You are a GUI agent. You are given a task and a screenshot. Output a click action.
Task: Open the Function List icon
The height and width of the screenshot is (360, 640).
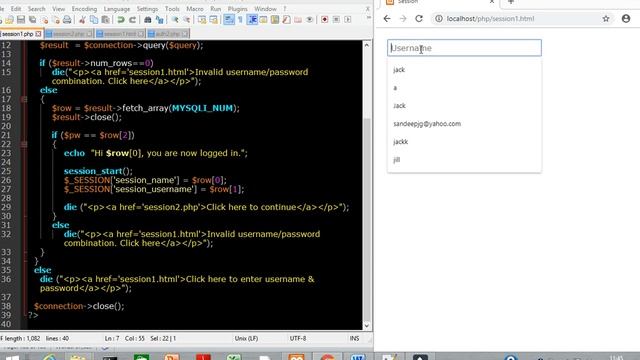click(286, 20)
